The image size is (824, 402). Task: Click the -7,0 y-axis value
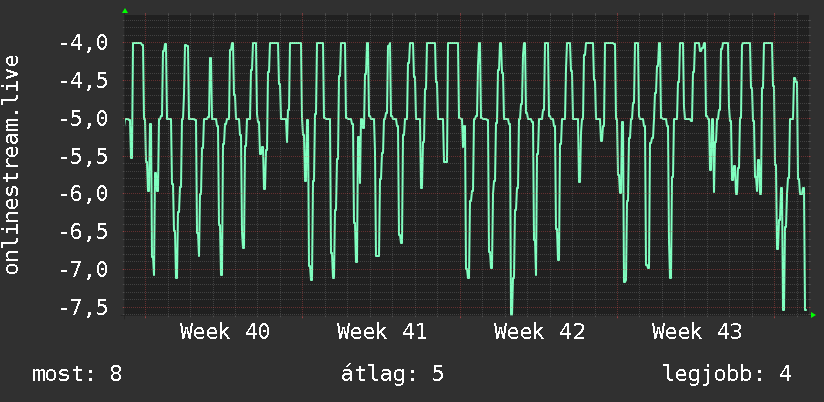[x=84, y=269]
